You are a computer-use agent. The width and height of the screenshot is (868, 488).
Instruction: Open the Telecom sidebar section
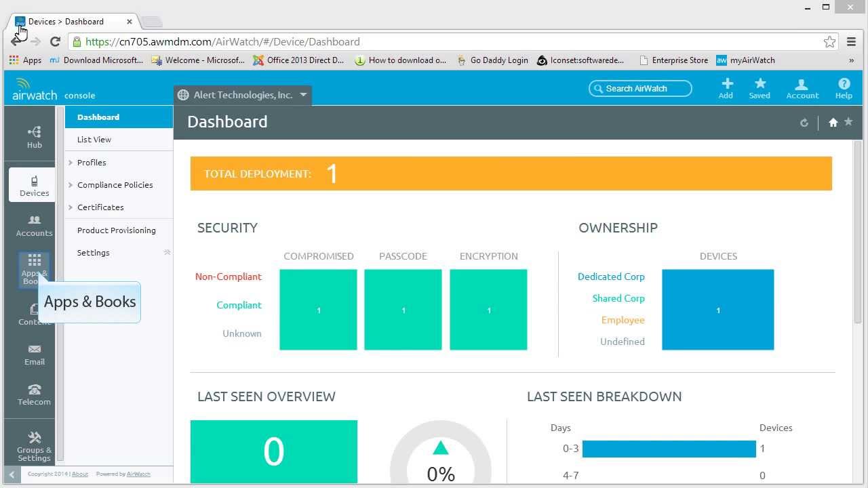coord(34,394)
